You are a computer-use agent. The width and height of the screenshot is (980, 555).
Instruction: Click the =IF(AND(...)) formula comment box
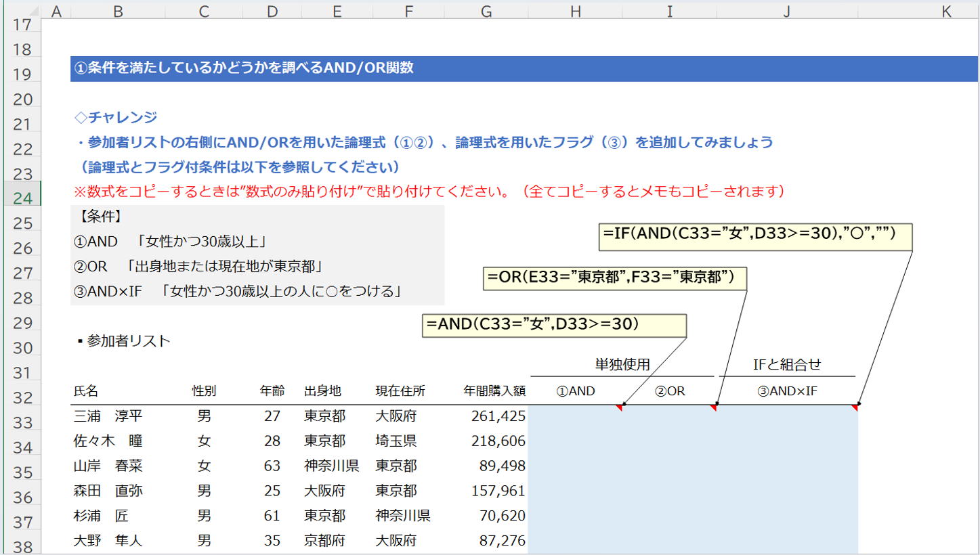[756, 236]
